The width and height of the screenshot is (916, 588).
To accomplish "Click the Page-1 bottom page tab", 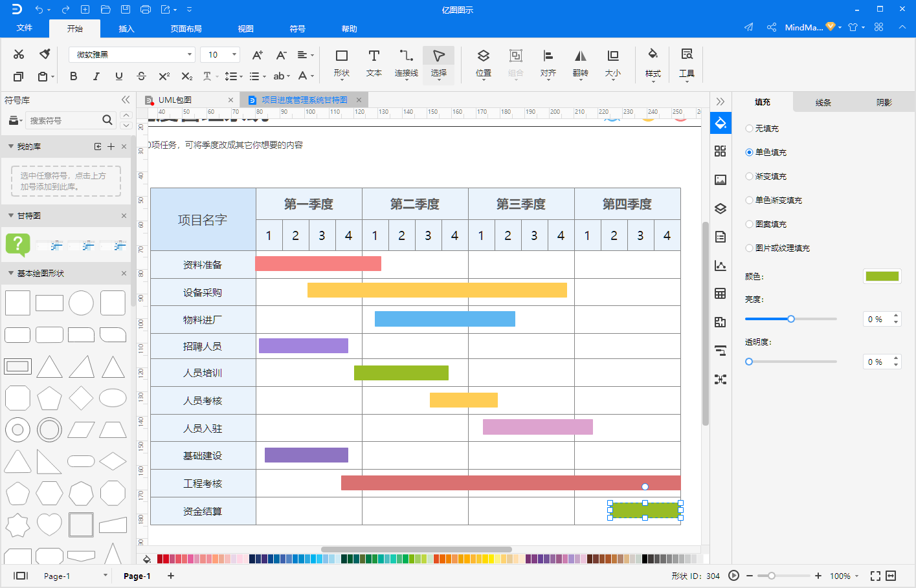I will 137,576.
